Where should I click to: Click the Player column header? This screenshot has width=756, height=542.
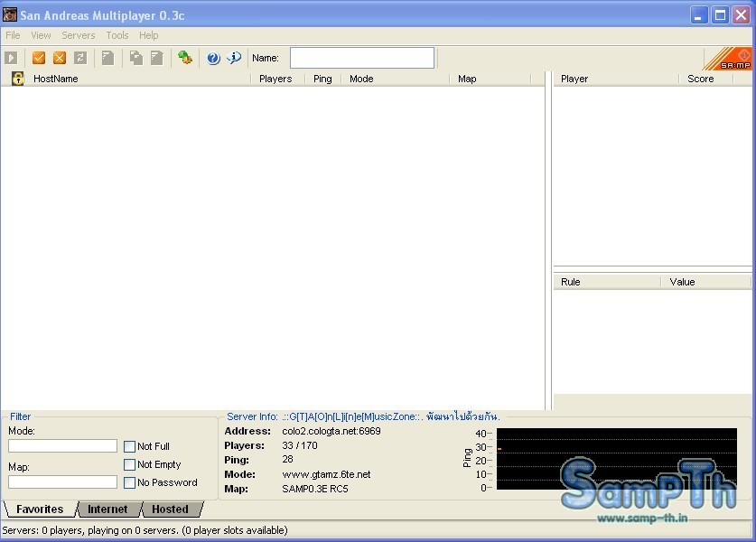(616, 79)
